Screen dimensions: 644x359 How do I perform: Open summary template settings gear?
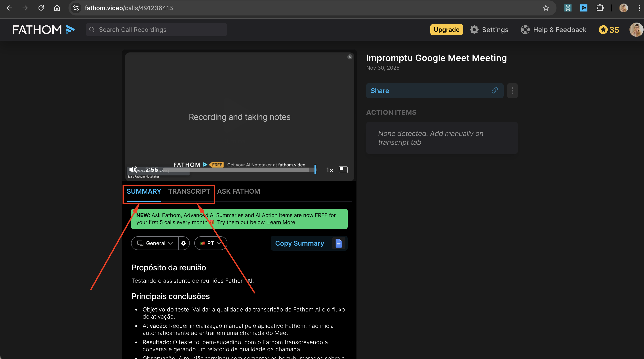coord(183,243)
